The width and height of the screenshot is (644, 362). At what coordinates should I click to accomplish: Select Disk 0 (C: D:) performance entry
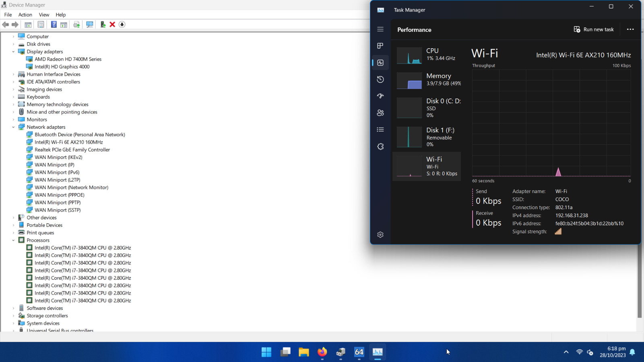point(427,107)
